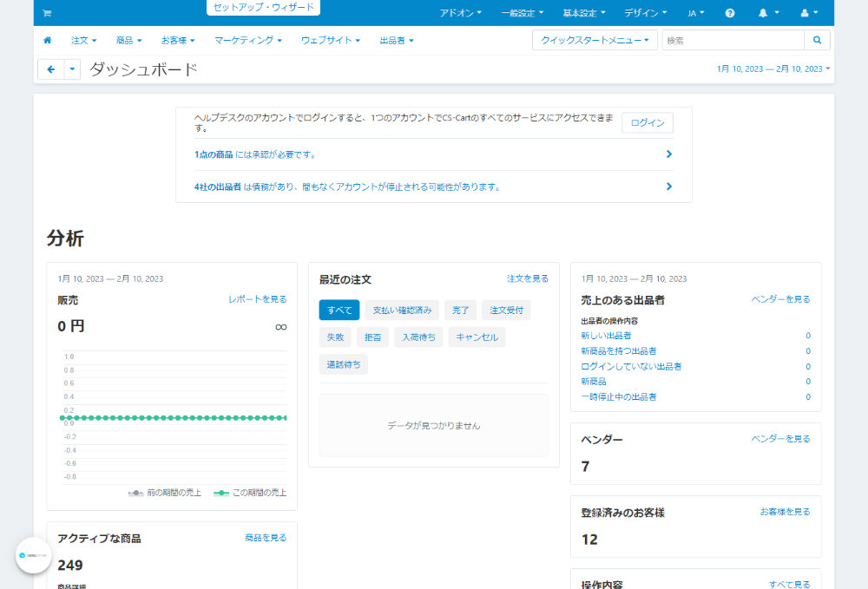This screenshot has height=589, width=868.
Task: Open 商品 menu
Action: [128, 41]
